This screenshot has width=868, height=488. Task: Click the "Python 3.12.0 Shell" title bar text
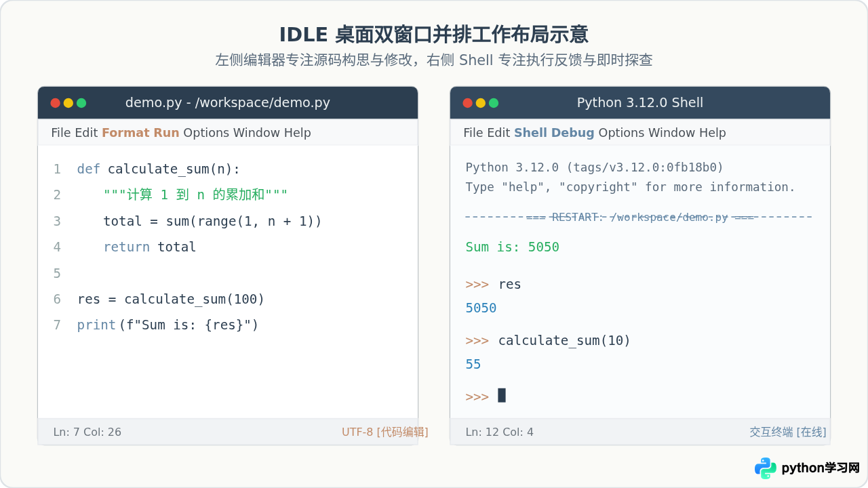pyautogui.click(x=640, y=103)
